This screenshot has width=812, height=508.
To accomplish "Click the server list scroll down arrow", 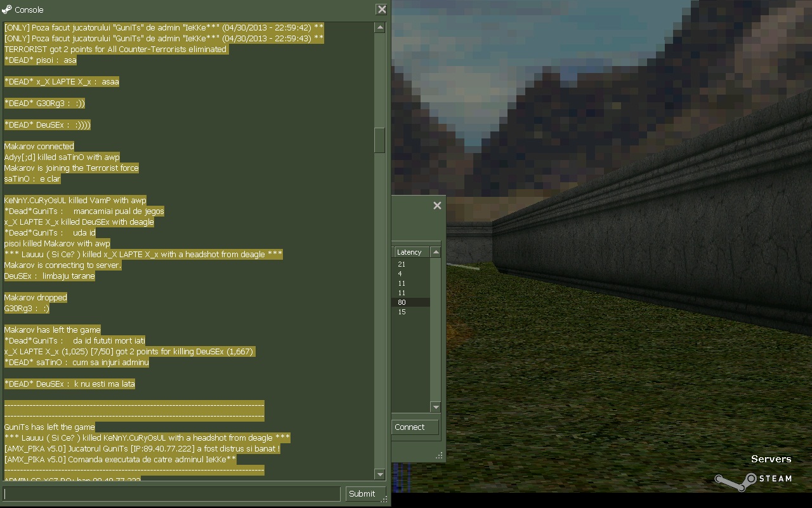I will [435, 406].
